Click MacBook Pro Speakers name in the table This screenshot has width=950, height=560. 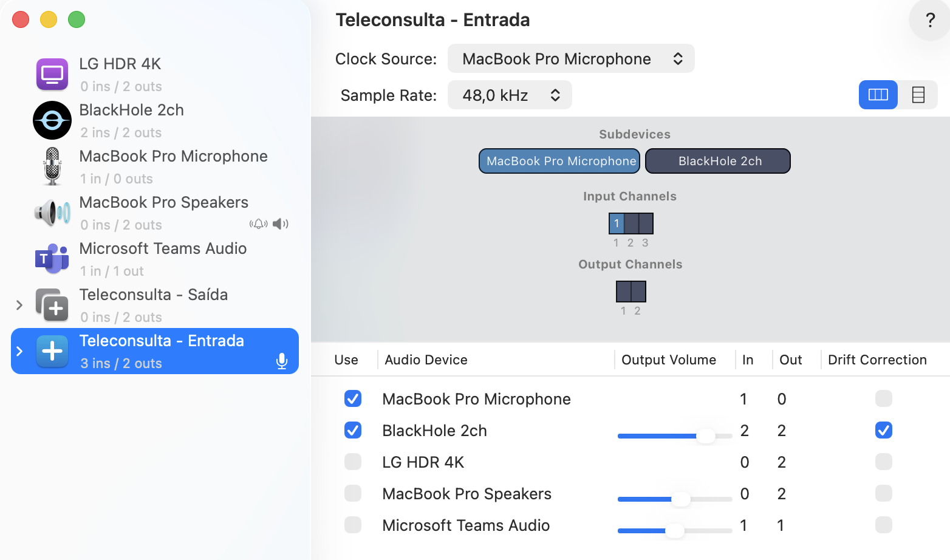466,494
